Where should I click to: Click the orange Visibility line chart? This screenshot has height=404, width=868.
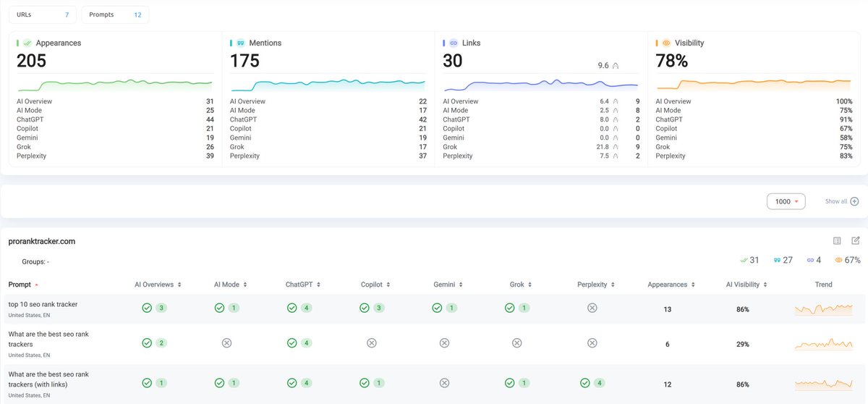(x=754, y=85)
